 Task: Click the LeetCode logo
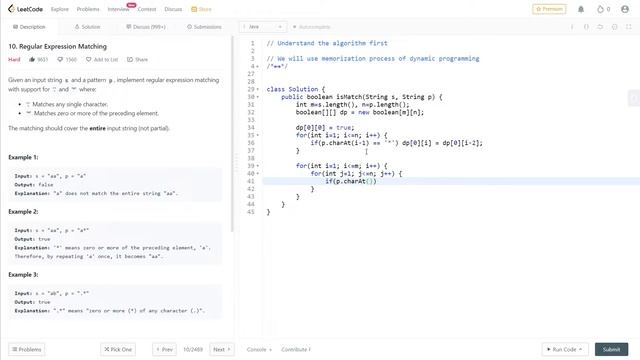click(25, 9)
